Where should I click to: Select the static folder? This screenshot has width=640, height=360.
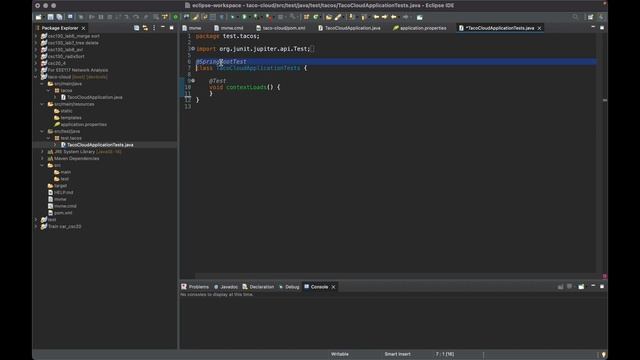point(67,111)
